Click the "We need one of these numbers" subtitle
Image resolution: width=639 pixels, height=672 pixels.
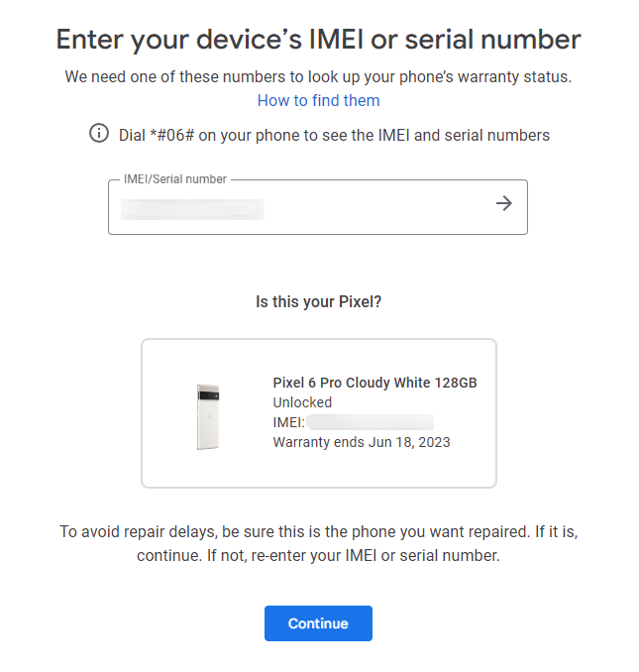[x=318, y=76]
